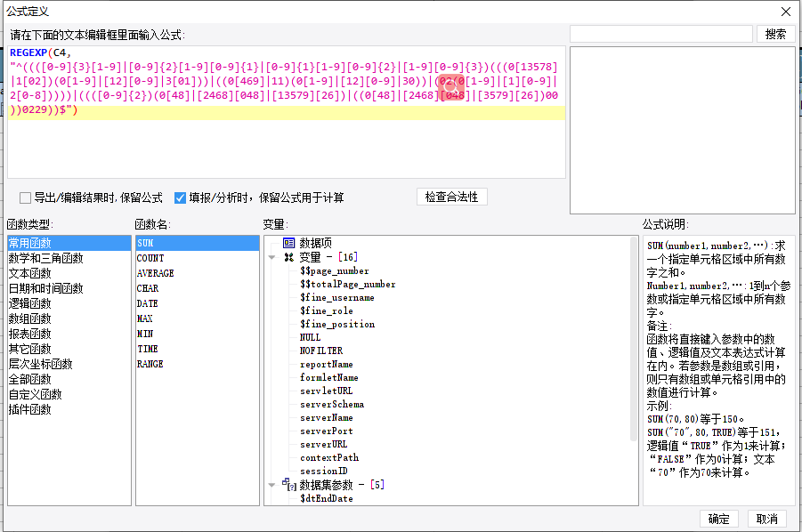Select DATE in function name list

tap(198, 303)
